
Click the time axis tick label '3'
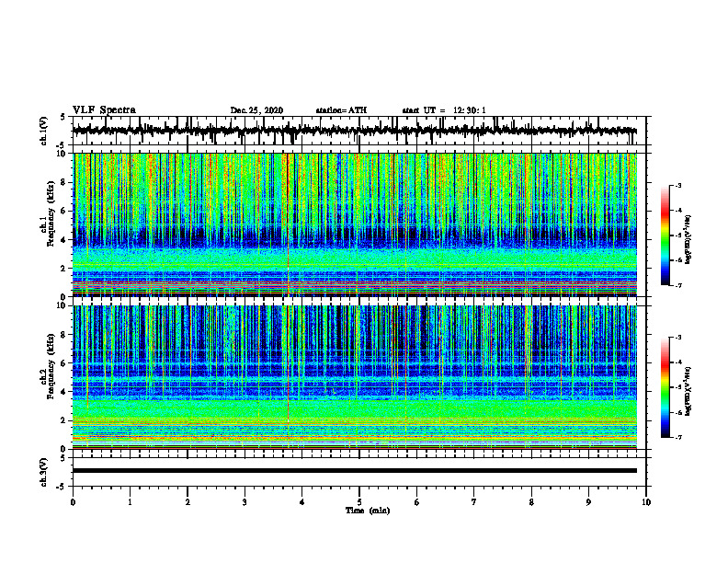[245, 502]
